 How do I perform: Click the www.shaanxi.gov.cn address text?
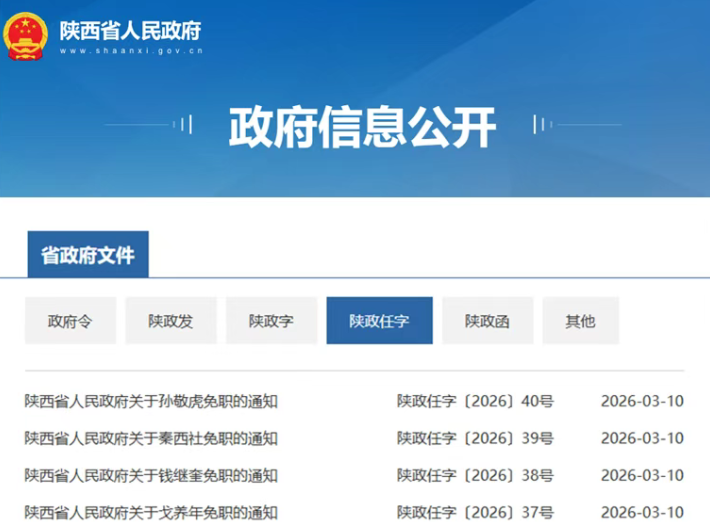(130, 51)
